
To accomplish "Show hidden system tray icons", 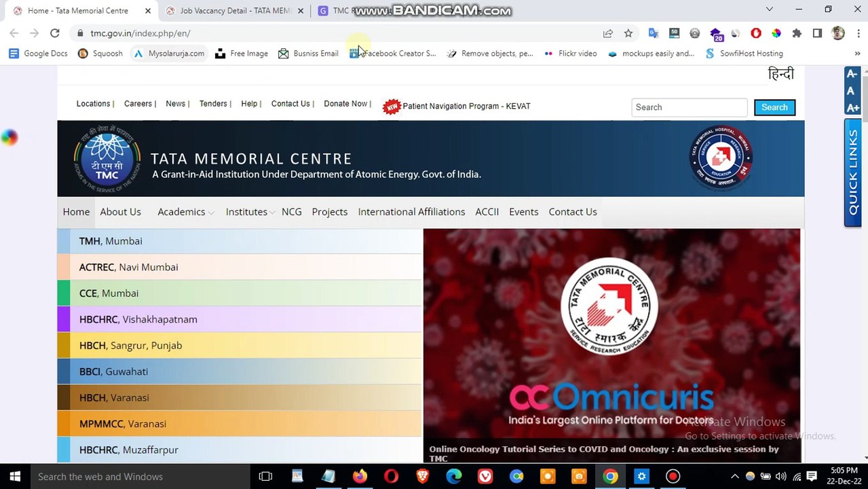I will (734, 477).
